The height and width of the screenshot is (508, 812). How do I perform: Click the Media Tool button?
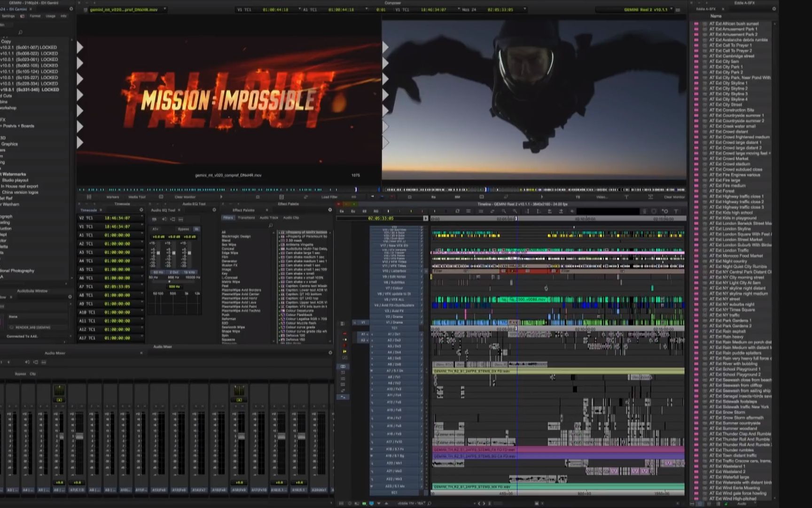coord(137,197)
